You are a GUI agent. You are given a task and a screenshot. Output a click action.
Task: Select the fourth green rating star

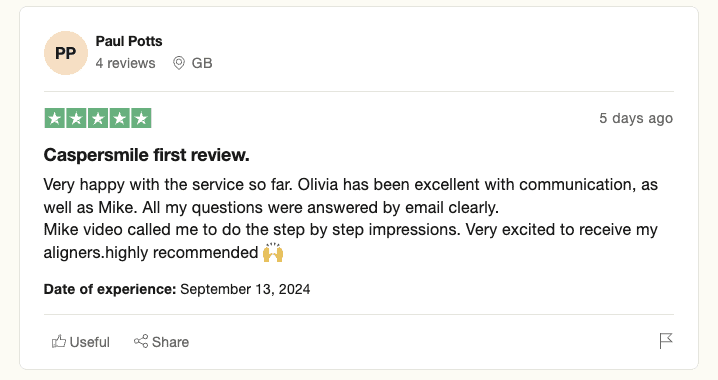[x=120, y=119]
